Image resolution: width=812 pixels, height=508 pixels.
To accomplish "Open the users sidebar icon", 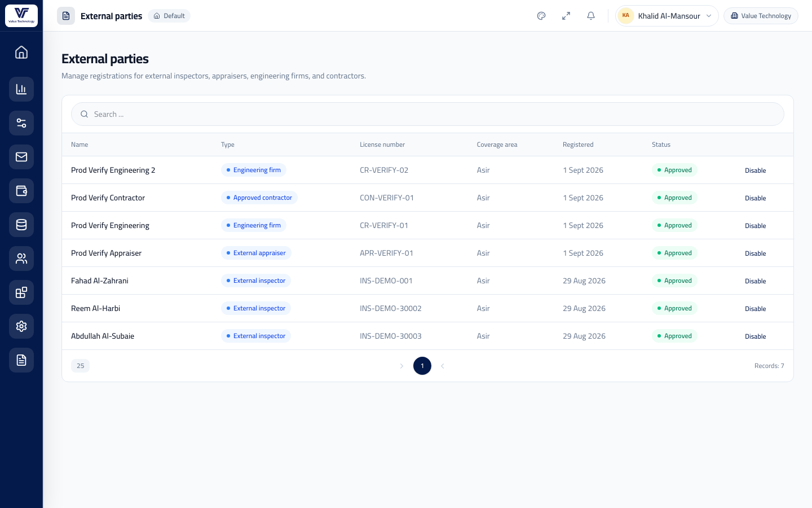I will point(21,259).
